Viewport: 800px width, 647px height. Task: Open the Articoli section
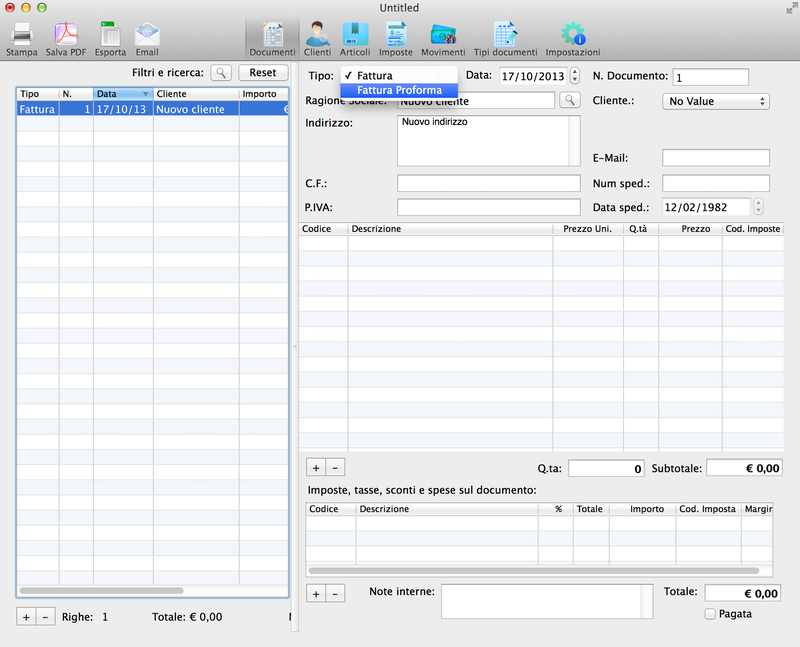point(355,38)
